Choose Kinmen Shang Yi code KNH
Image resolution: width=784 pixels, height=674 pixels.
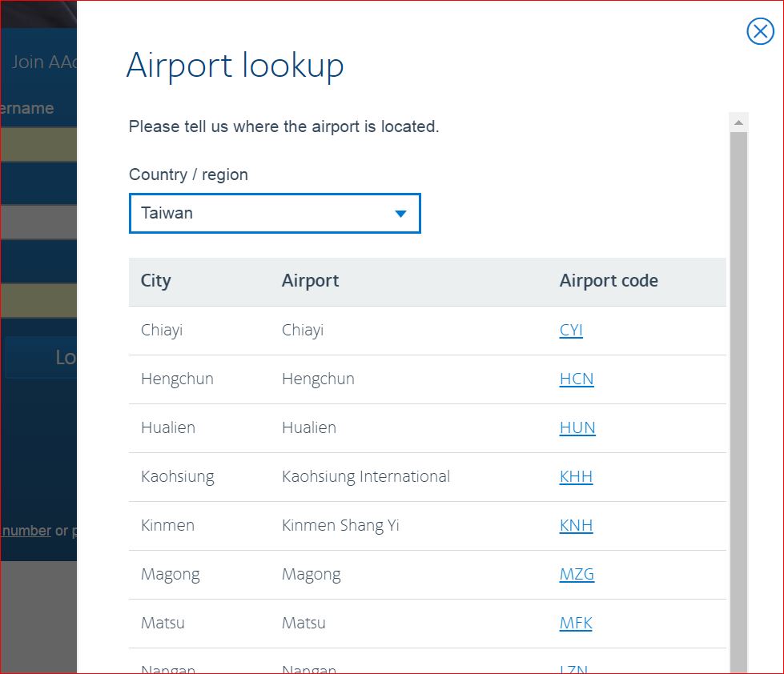pos(576,526)
